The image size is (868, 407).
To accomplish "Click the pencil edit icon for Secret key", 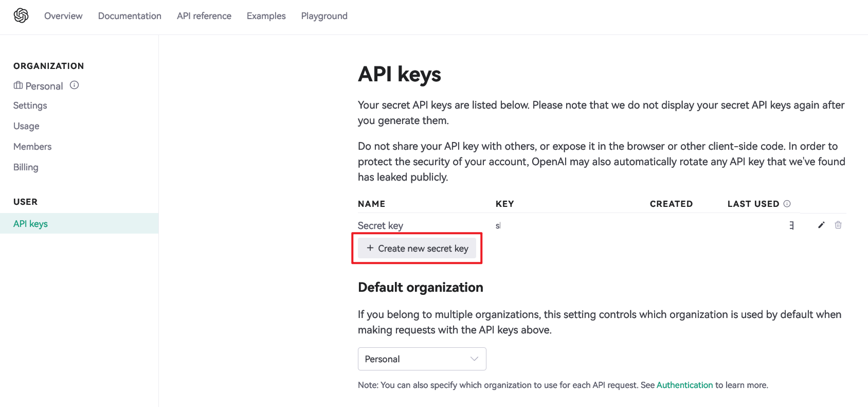I will (x=821, y=225).
